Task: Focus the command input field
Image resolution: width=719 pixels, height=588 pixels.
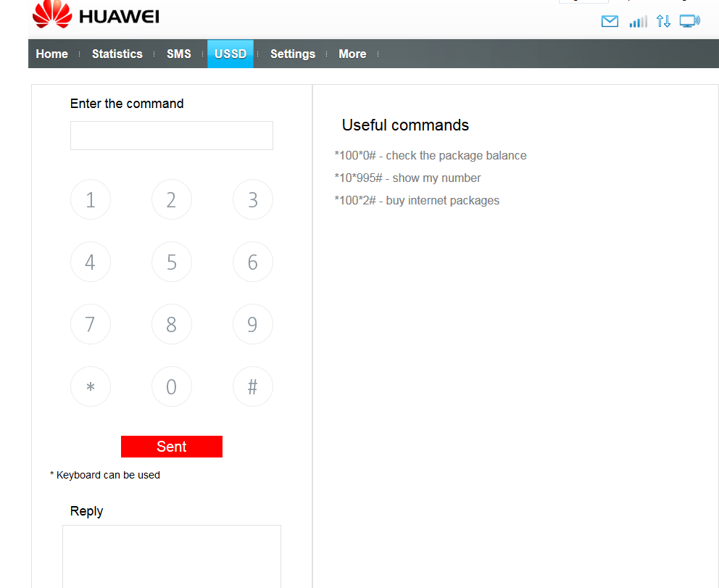Action: point(172,136)
